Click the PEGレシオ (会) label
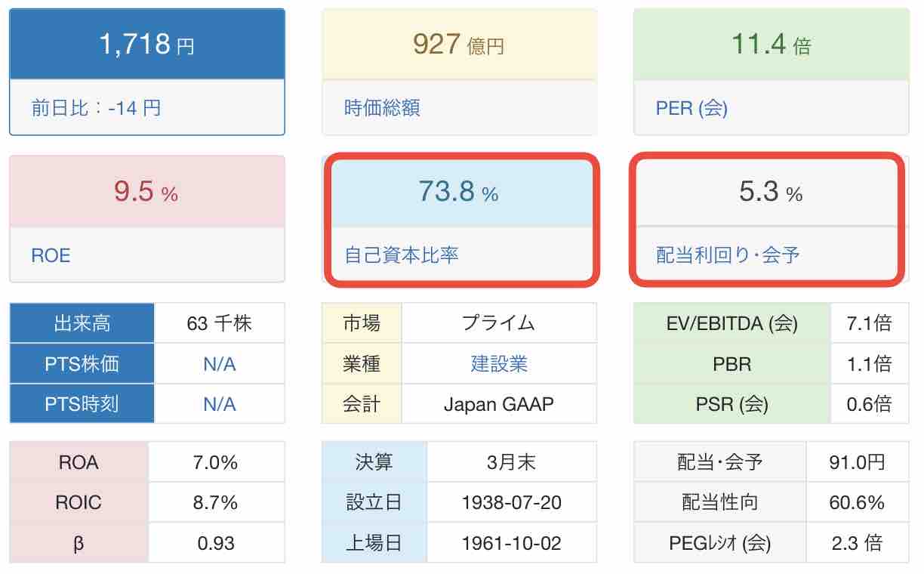This screenshot has width=924, height=574. [x=720, y=543]
